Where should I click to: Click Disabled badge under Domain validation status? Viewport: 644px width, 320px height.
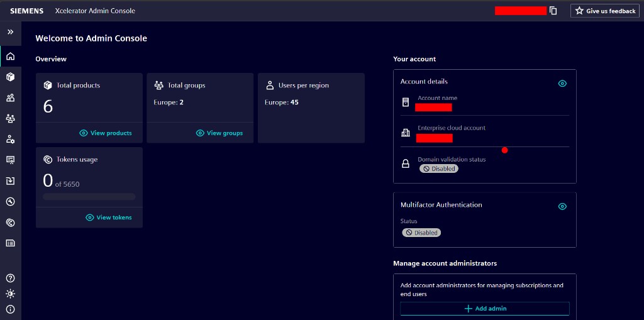[438, 169]
